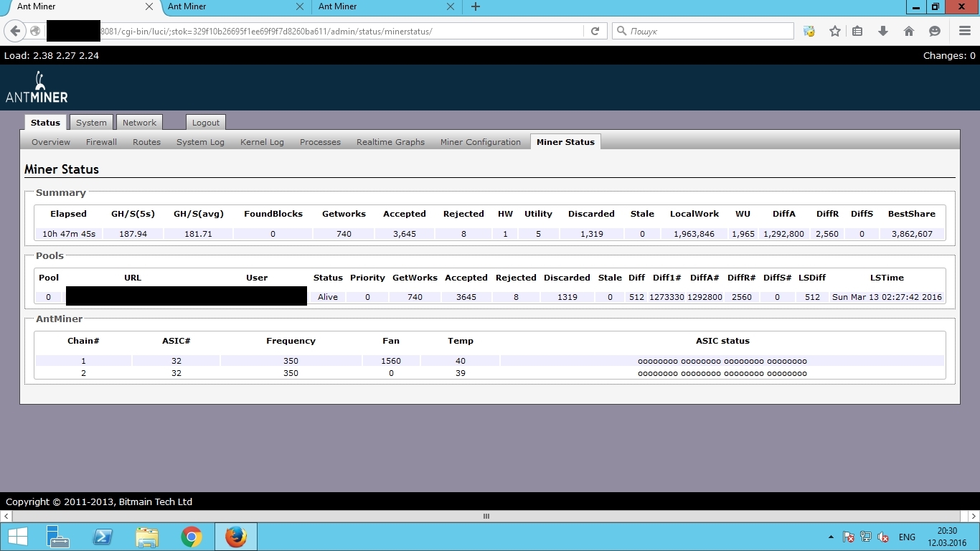The image size is (980, 551).
Task: Click the Firefox taskbar icon
Action: pyautogui.click(x=236, y=537)
